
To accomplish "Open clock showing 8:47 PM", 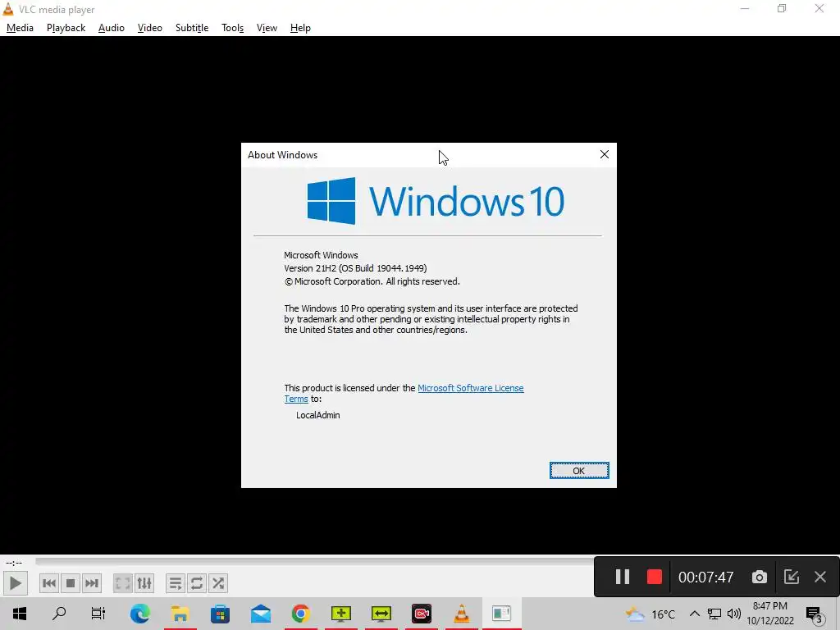I will [770, 614].
